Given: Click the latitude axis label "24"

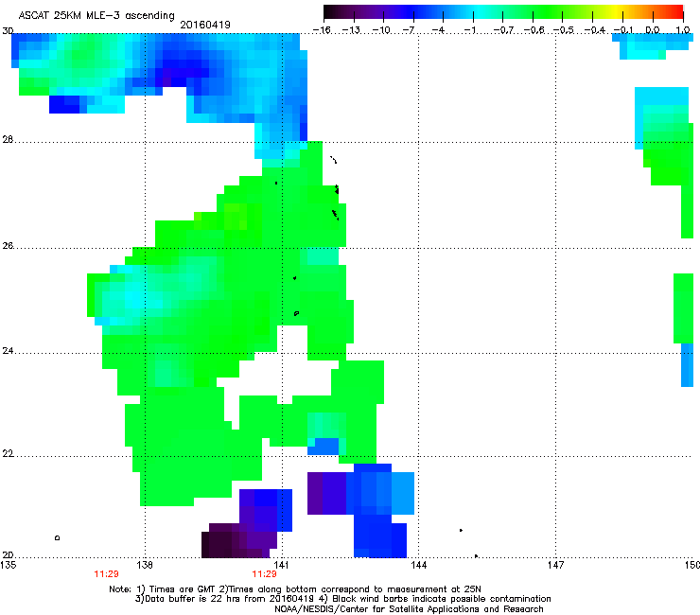Looking at the screenshot, I should point(8,351).
